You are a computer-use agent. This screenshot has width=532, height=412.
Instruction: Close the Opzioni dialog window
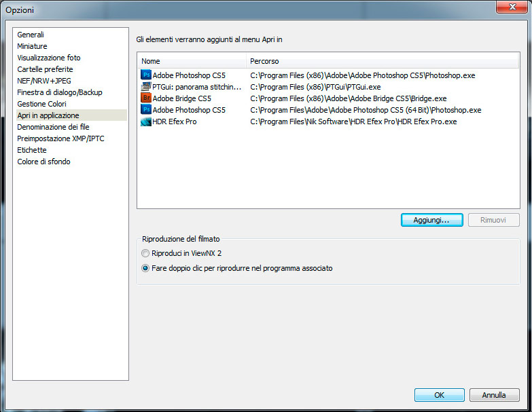(x=512, y=7)
